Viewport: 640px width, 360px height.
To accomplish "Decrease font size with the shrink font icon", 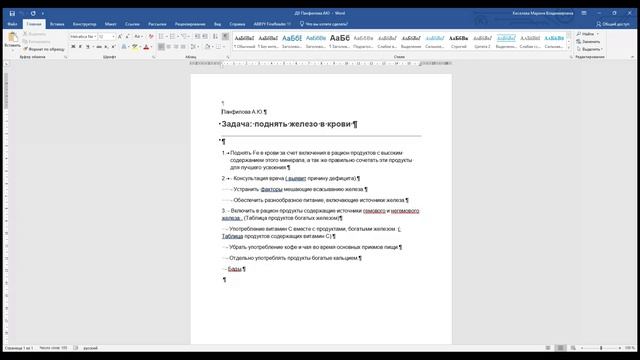I will 127,37.
